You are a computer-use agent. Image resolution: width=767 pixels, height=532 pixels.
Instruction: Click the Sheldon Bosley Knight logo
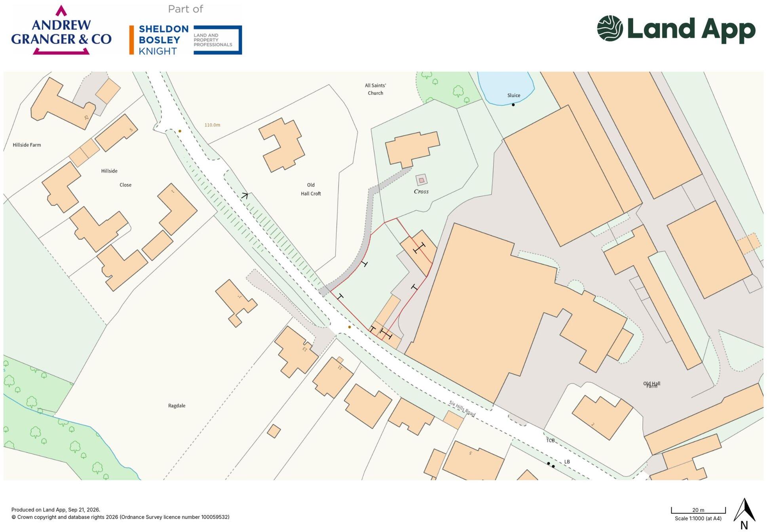(185, 40)
